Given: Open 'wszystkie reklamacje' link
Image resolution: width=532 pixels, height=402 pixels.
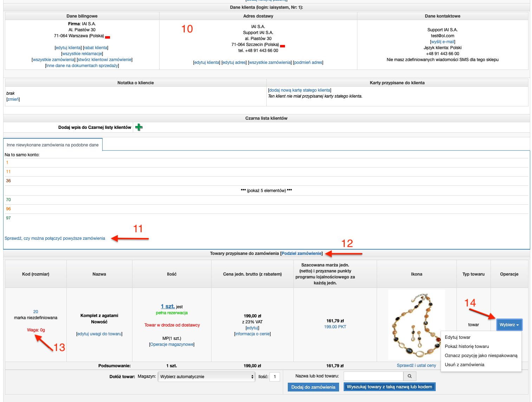Looking at the screenshot, I should coord(82,54).
